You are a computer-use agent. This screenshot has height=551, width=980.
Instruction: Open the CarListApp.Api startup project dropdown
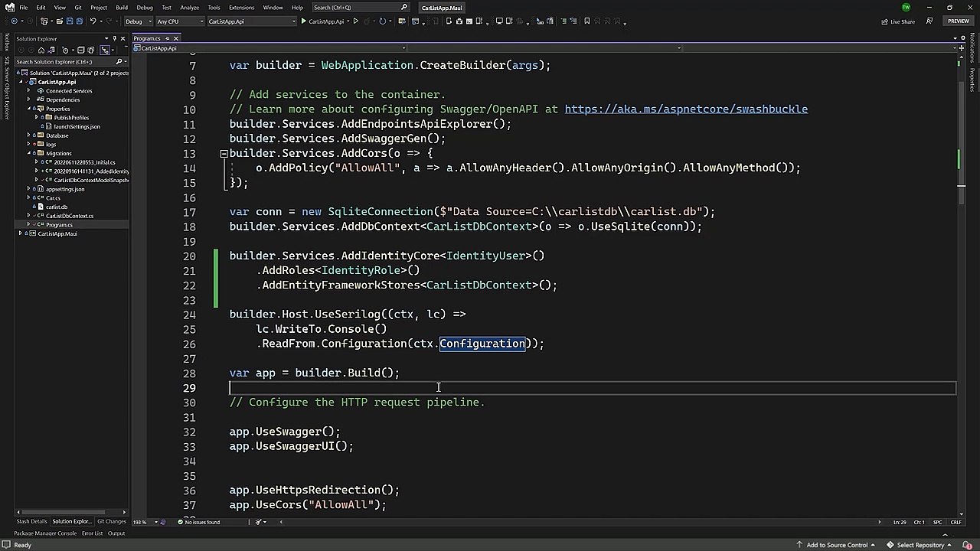(251, 21)
